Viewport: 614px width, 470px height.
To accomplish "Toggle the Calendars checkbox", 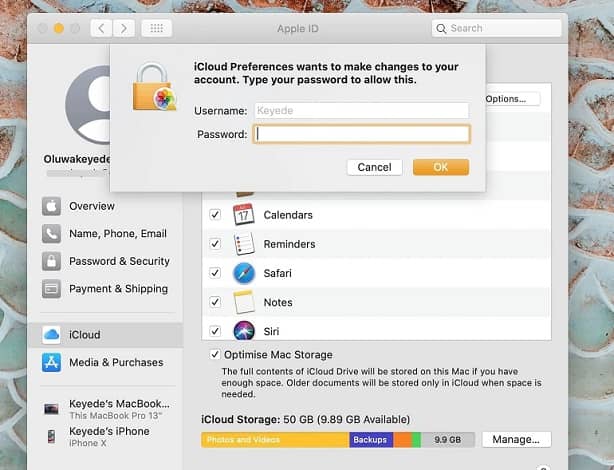I will pos(215,215).
